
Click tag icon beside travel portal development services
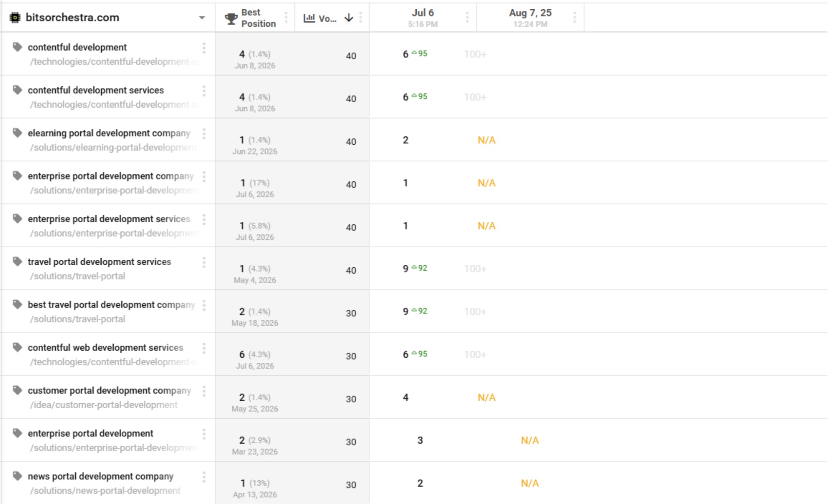pyautogui.click(x=17, y=262)
